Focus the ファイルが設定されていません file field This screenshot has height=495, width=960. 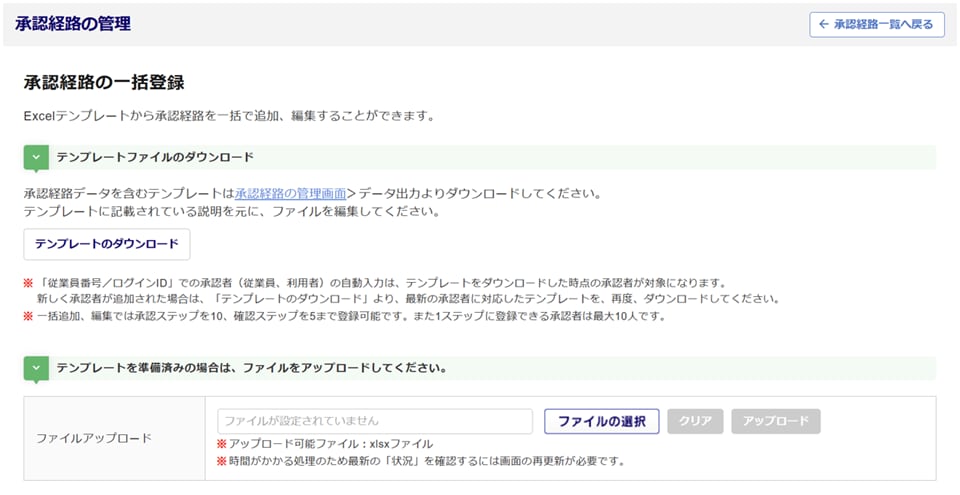375,421
